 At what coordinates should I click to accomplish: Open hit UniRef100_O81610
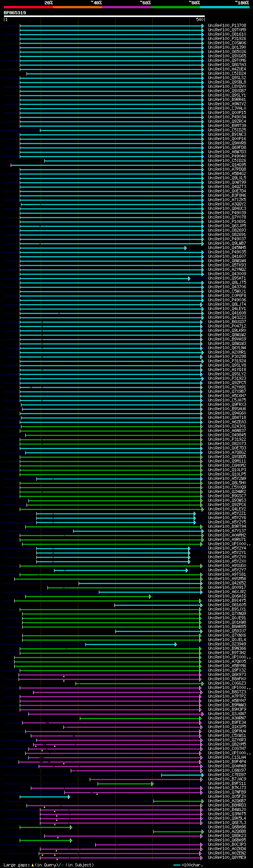(227, 34)
